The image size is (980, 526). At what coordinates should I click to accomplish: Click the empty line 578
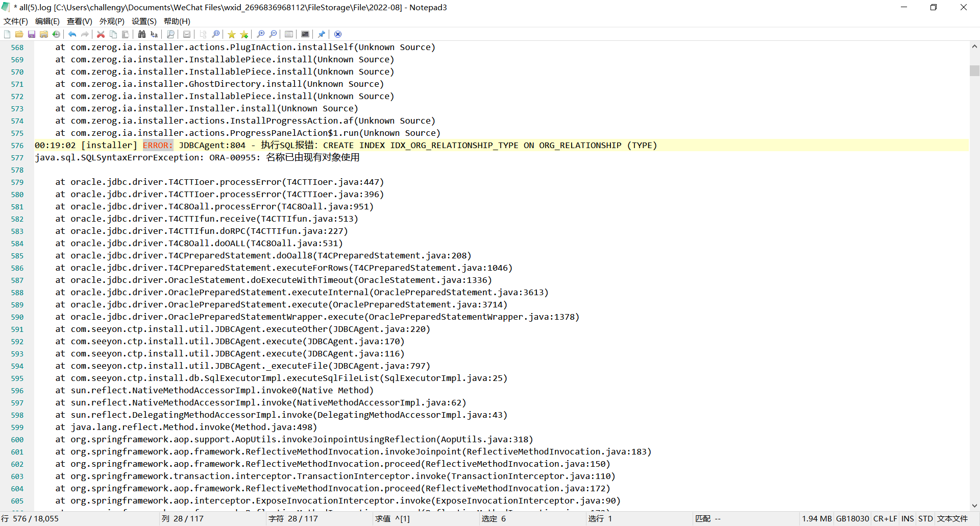501,170
